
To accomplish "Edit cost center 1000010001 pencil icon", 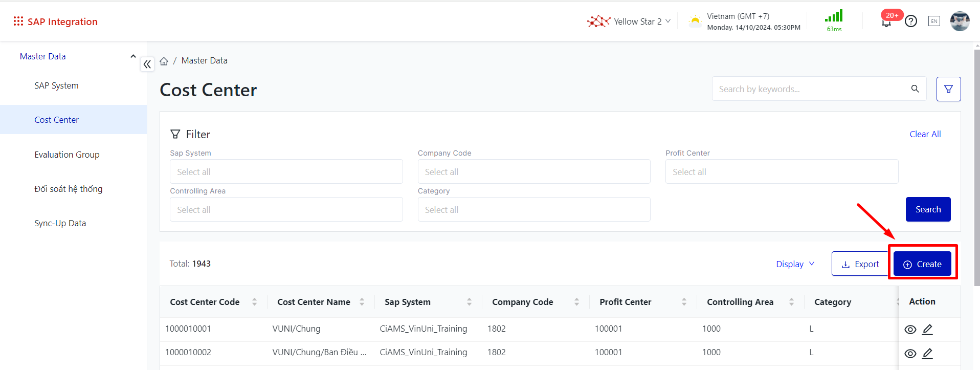I will click(927, 330).
